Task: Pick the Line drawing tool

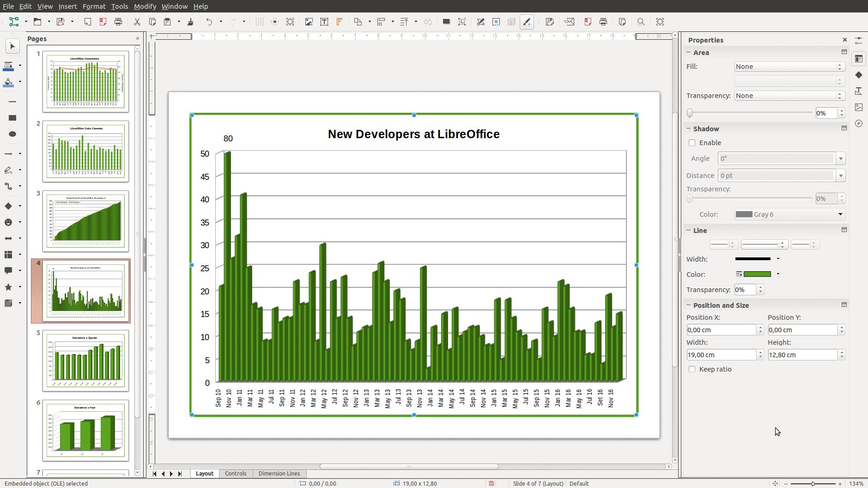Action: pos(12,101)
